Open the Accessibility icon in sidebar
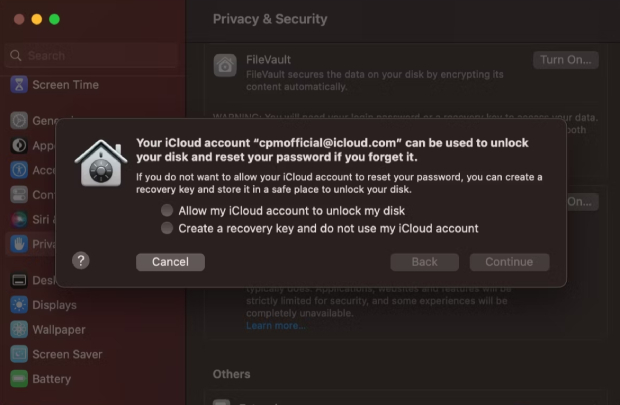This screenshot has width=620, height=405. (19, 170)
